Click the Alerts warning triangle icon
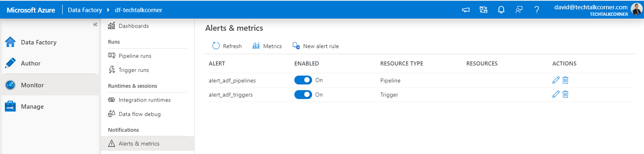 click(x=112, y=143)
